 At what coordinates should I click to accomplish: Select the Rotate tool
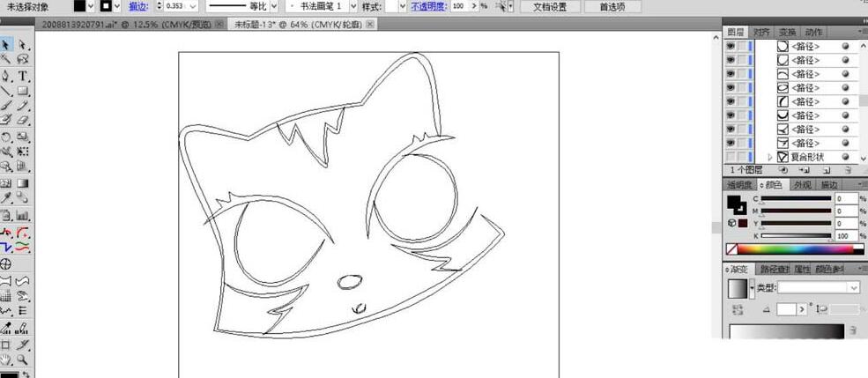(6, 137)
